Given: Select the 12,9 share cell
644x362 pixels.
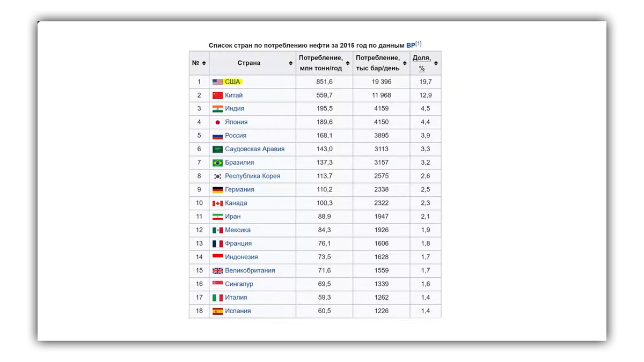Looking at the screenshot, I should click(426, 95).
